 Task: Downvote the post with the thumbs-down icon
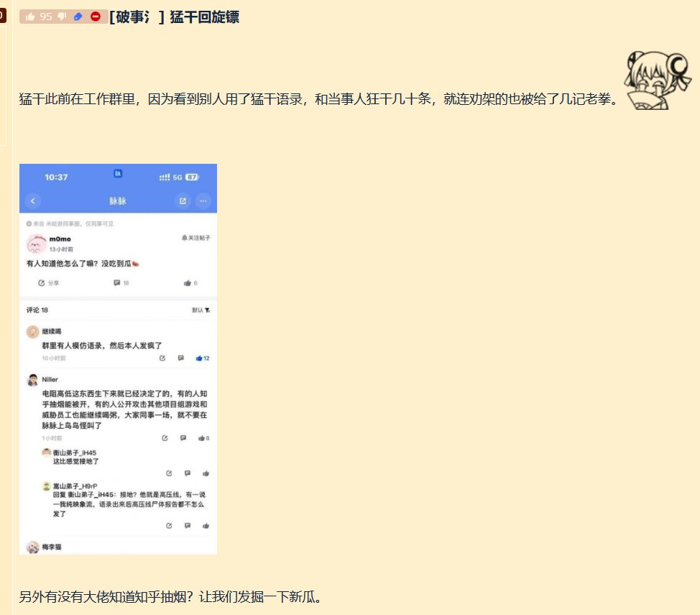click(x=63, y=17)
